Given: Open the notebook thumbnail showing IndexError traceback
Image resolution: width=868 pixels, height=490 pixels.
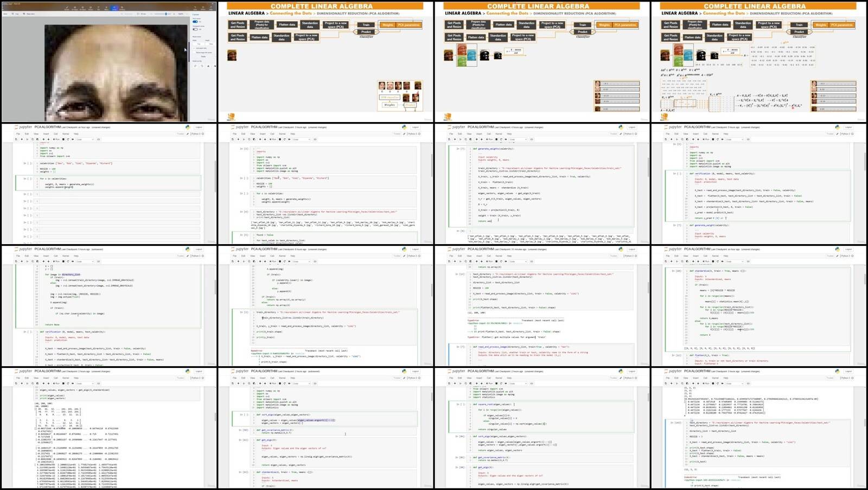Looking at the screenshot, I should pos(759,429).
